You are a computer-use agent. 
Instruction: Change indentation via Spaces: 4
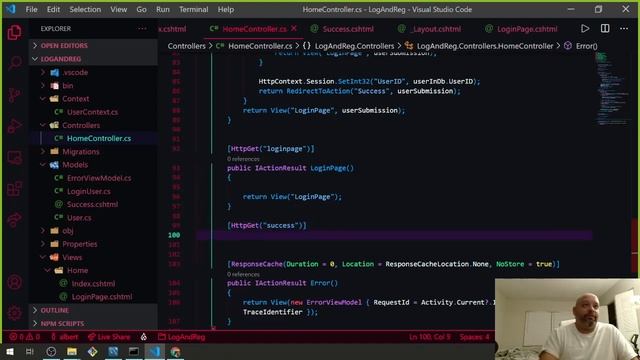tap(474, 337)
